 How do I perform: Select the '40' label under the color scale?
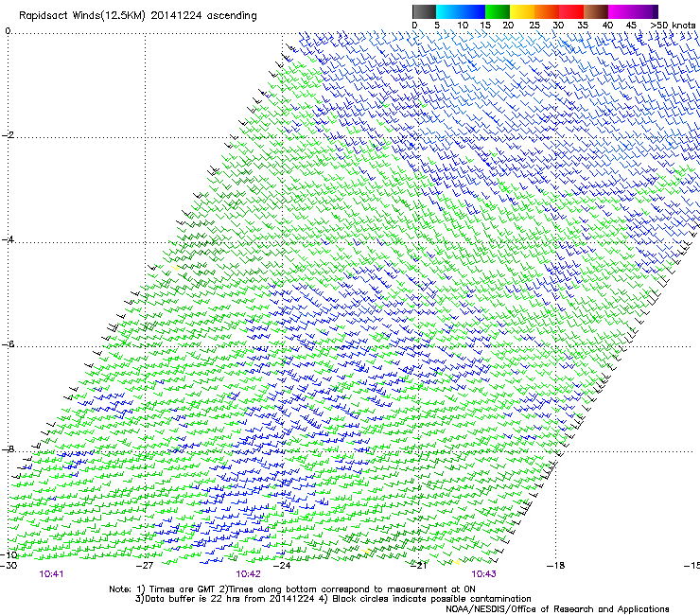point(607,25)
